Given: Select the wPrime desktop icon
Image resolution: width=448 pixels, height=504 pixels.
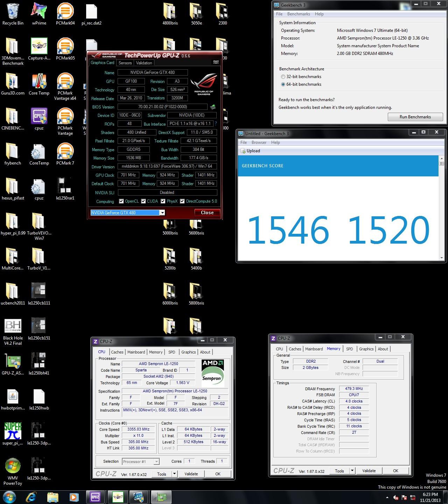Looking at the screenshot, I should coord(39,14).
